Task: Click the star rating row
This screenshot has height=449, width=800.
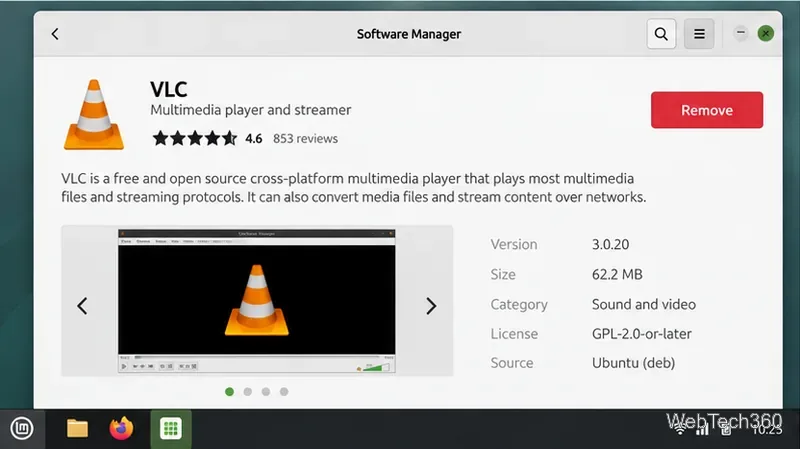Action: [x=194, y=138]
